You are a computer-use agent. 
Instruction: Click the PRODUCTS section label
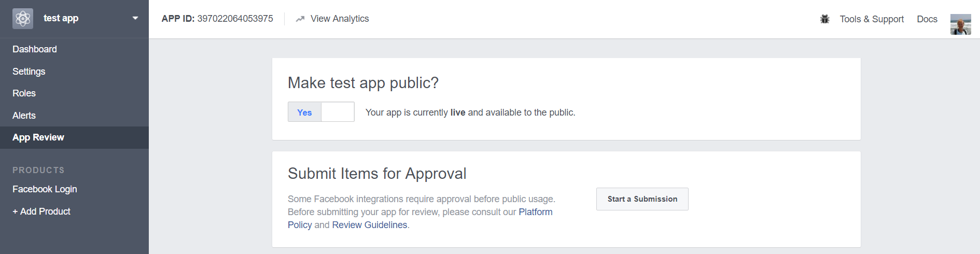tap(38, 170)
